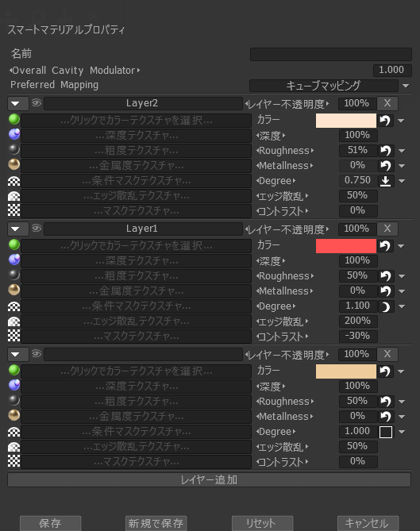Select Layer2 color texture slot

tap(136, 120)
